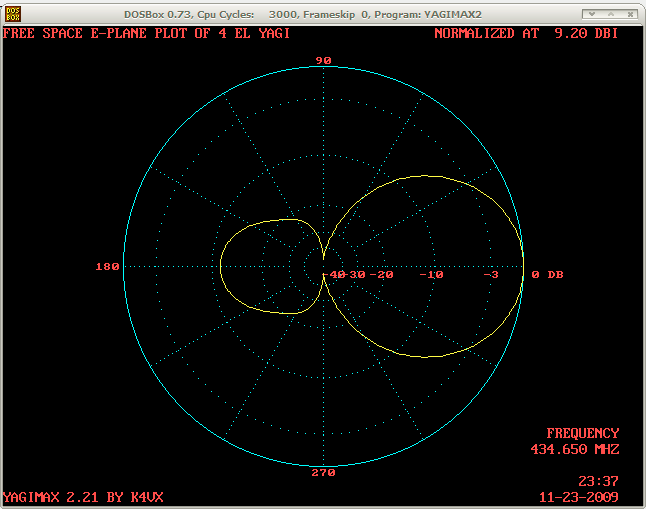Image resolution: width=646 pixels, height=509 pixels.
Task: Click the 'NORMALIZED AT 9.20 DBI' text
Action: tap(525, 33)
